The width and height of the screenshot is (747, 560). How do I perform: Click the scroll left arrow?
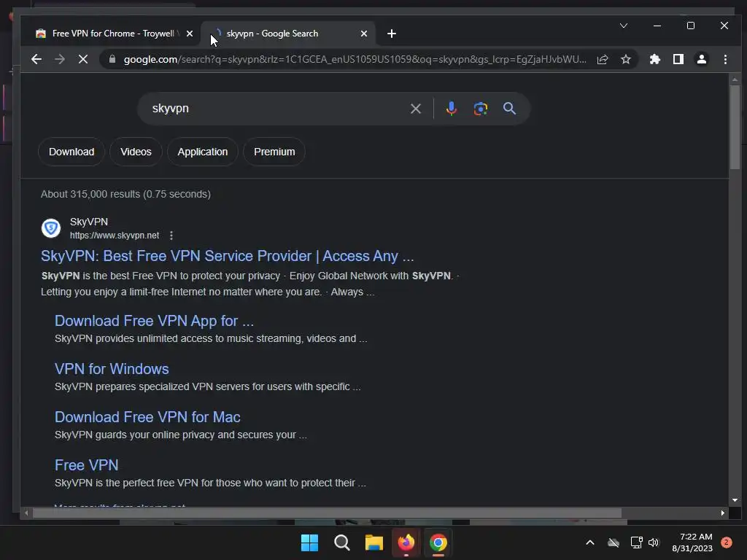26,513
